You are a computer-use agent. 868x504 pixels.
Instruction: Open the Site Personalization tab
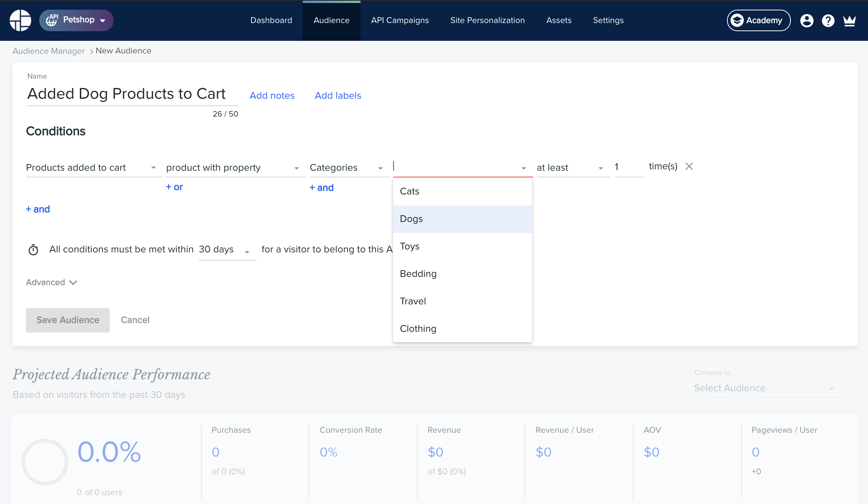[x=487, y=20]
